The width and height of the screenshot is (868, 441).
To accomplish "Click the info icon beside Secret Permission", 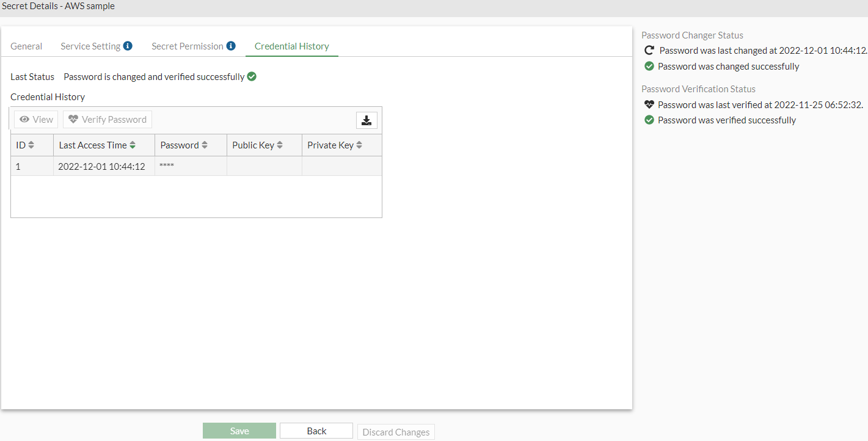I will (x=231, y=46).
